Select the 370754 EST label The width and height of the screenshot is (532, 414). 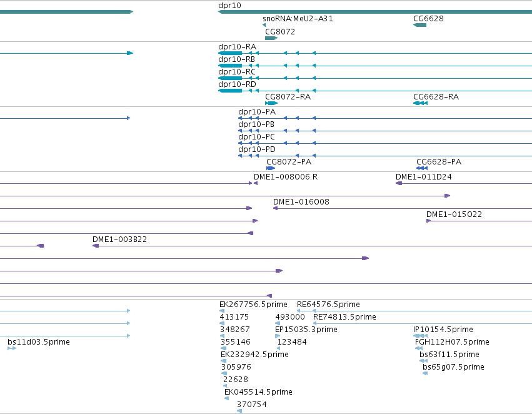click(x=252, y=405)
